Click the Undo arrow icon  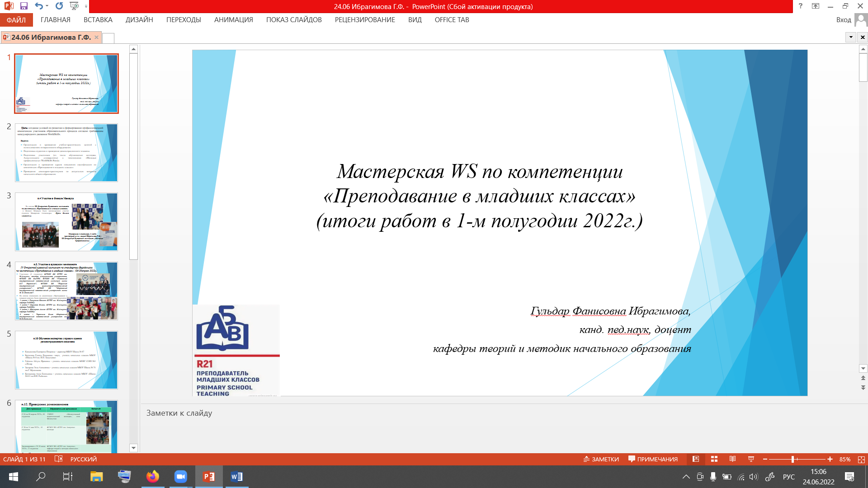click(x=39, y=6)
